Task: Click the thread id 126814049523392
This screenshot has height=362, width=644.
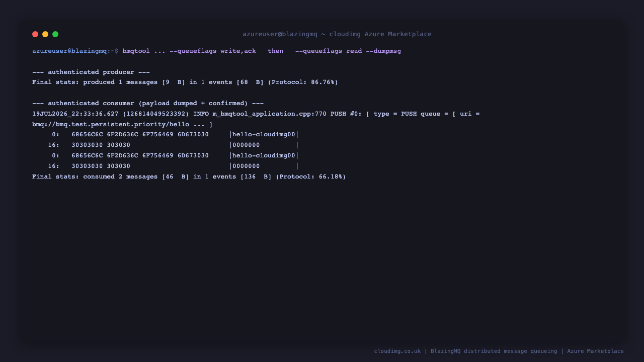Action: [x=156, y=114]
